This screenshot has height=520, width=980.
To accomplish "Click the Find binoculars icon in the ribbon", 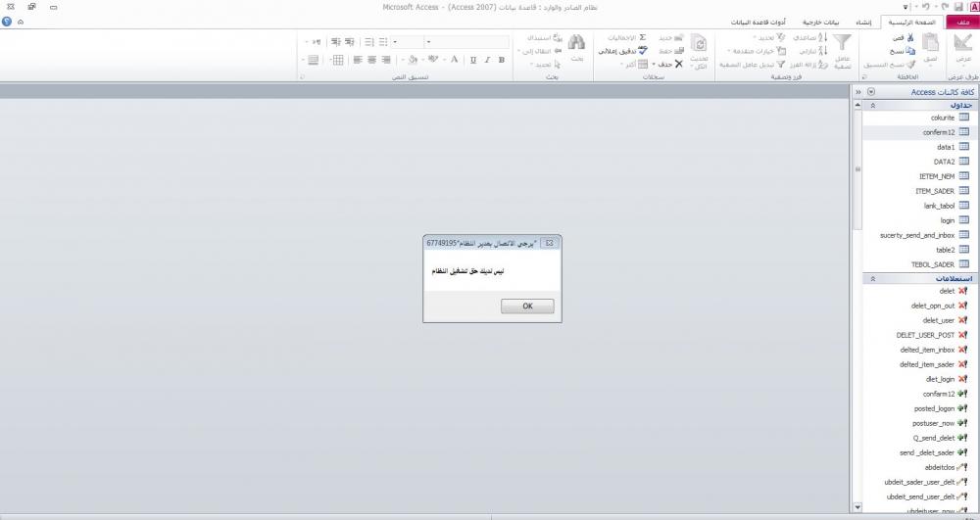I will point(577,42).
